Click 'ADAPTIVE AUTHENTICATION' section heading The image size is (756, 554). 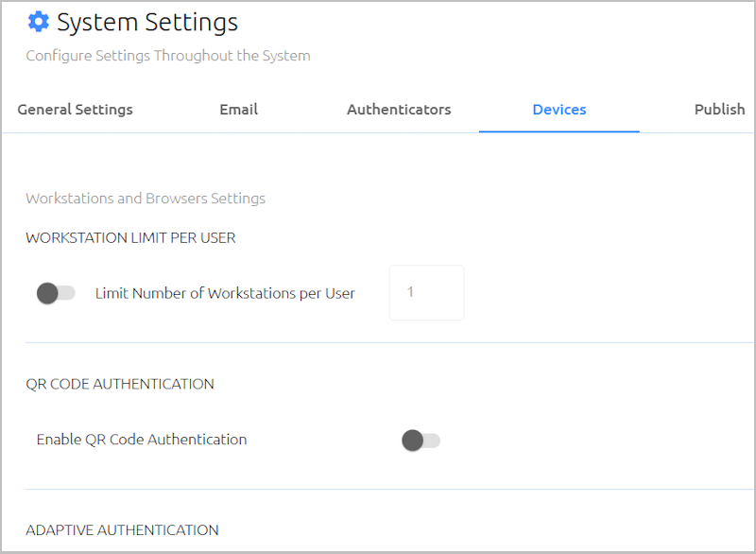123,529
